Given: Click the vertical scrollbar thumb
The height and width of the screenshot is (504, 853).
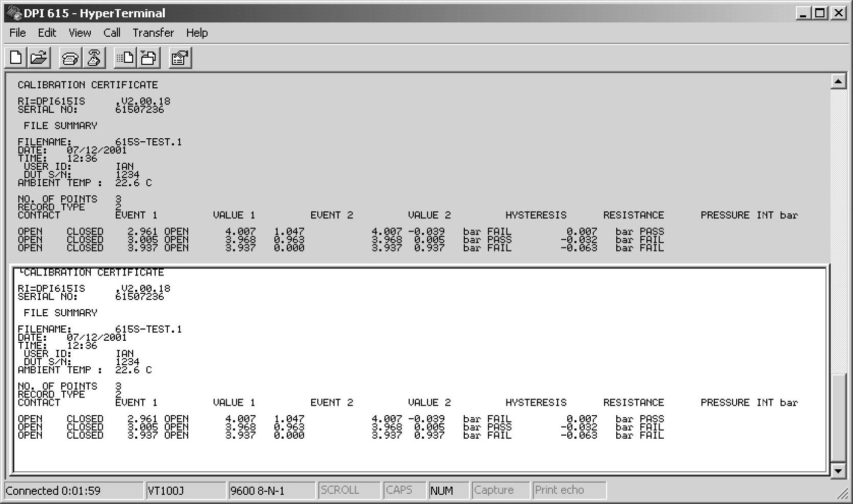Looking at the screenshot, I should pos(838,418).
